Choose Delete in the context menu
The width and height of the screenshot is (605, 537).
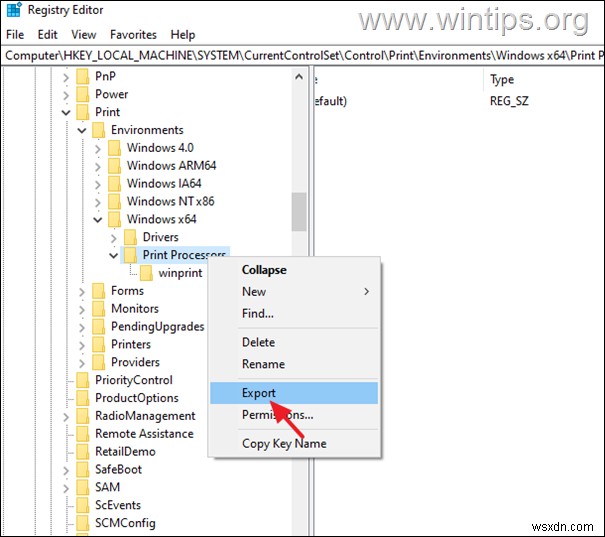click(294, 342)
